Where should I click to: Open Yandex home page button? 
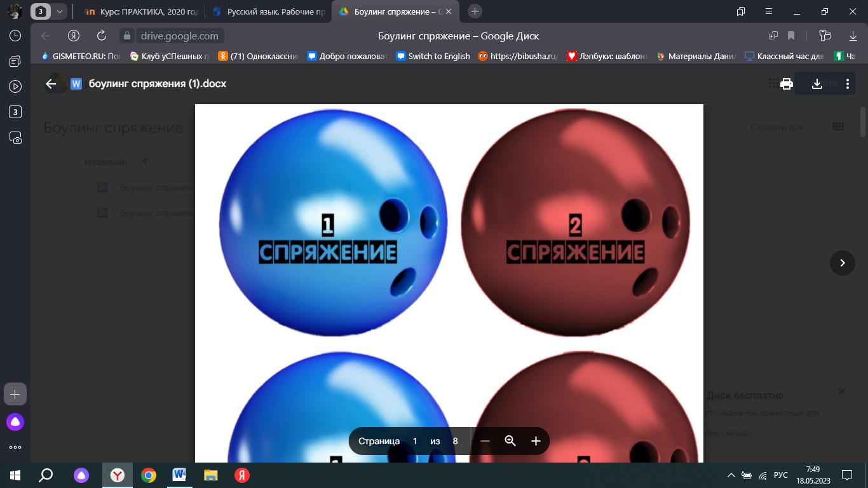pyautogui.click(x=73, y=36)
